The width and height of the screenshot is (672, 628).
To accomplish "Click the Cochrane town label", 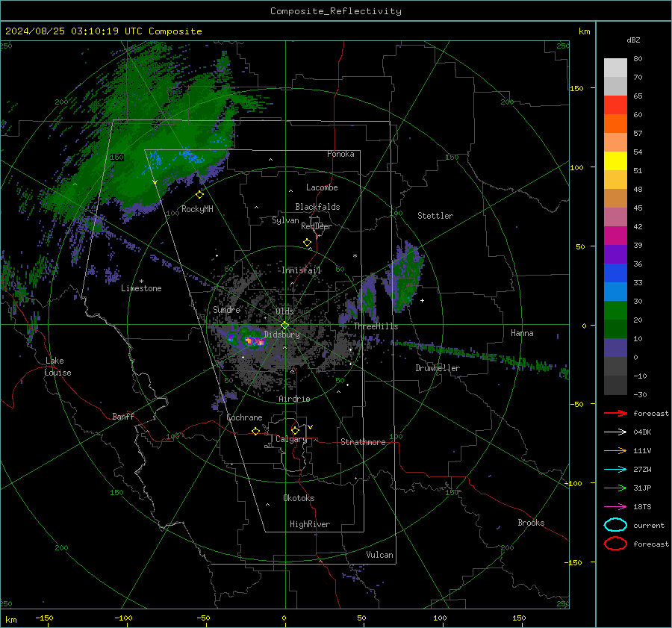I will click(244, 417).
